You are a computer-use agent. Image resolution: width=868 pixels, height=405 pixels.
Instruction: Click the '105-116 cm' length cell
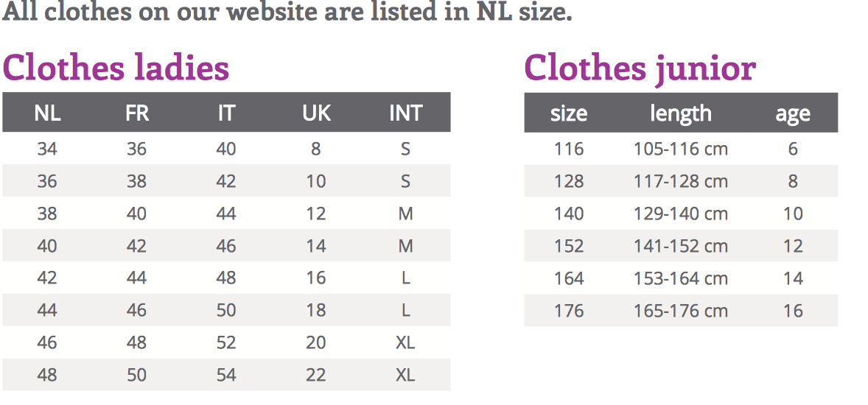click(681, 149)
